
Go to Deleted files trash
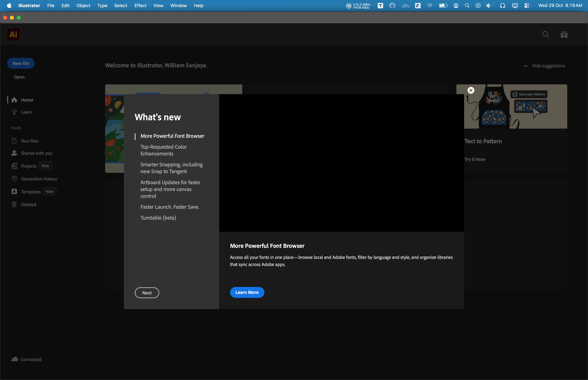tap(28, 204)
